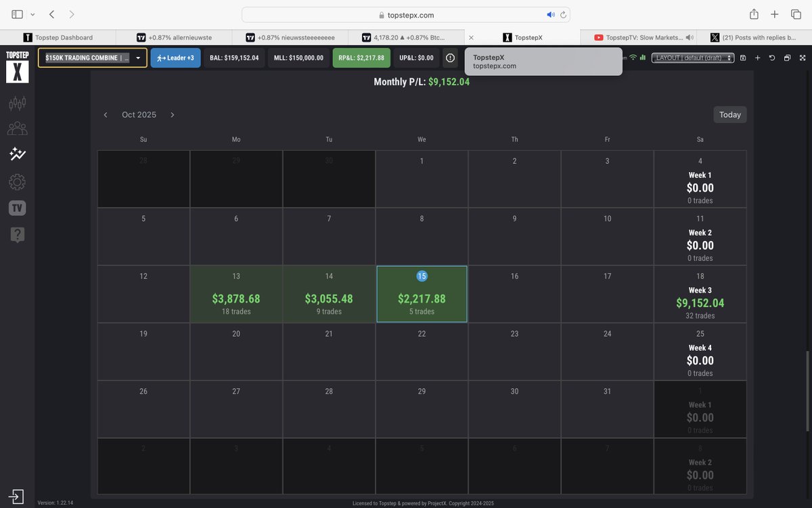Go back in Safari
This screenshot has height=508, width=812.
(x=52, y=14)
